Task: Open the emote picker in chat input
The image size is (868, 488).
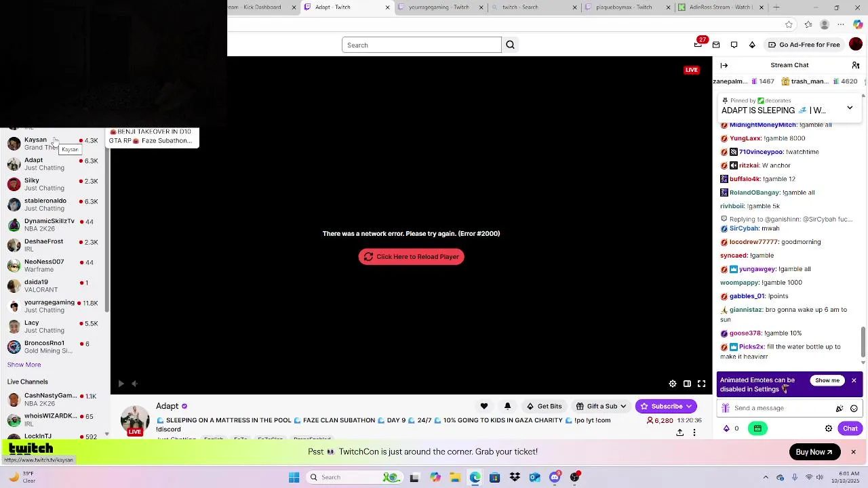Action: point(854,408)
